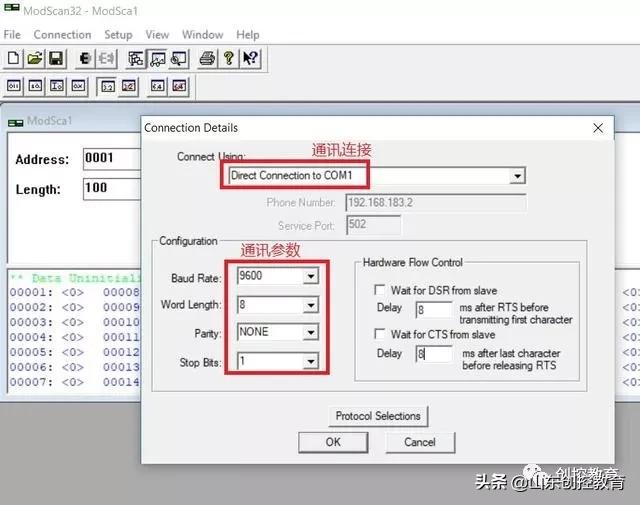Open the Connection menu
Image resolution: width=640 pixels, height=505 pixels.
tap(62, 34)
